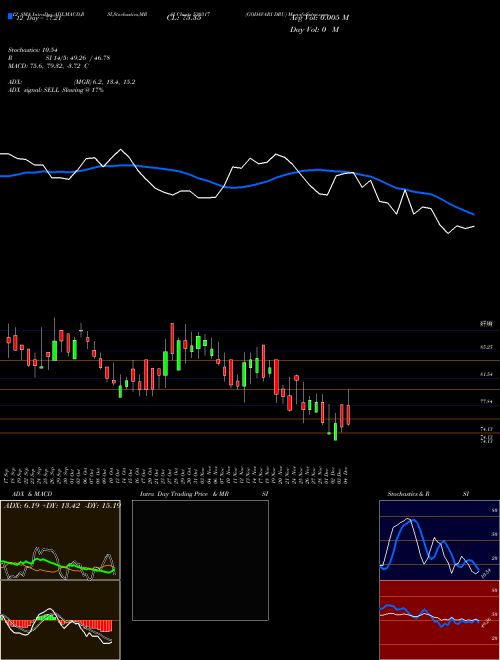
Task: Select the 'Avg Vol: 0.005 M' text
Action: click(319, 18)
